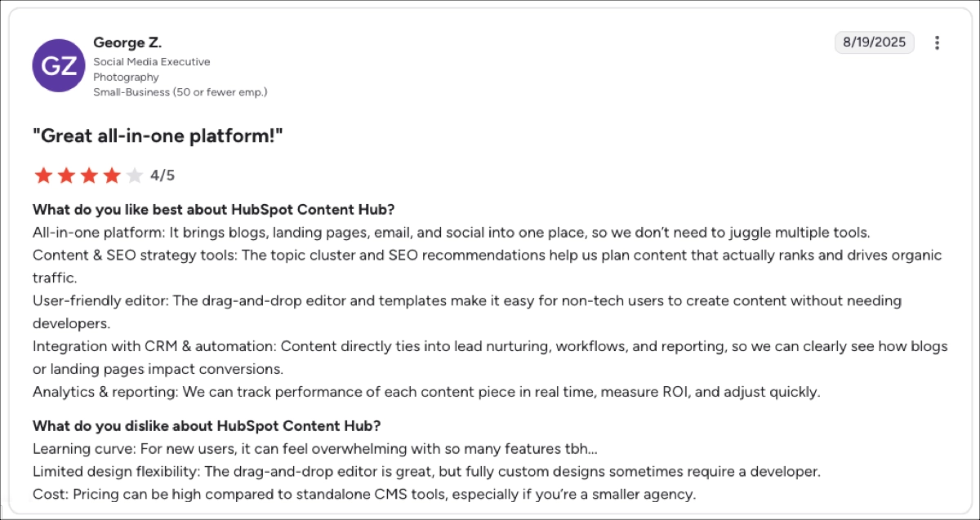This screenshot has width=980, height=520.
Task: Click the Learning curve dislike sentence
Action: pyautogui.click(x=315, y=449)
